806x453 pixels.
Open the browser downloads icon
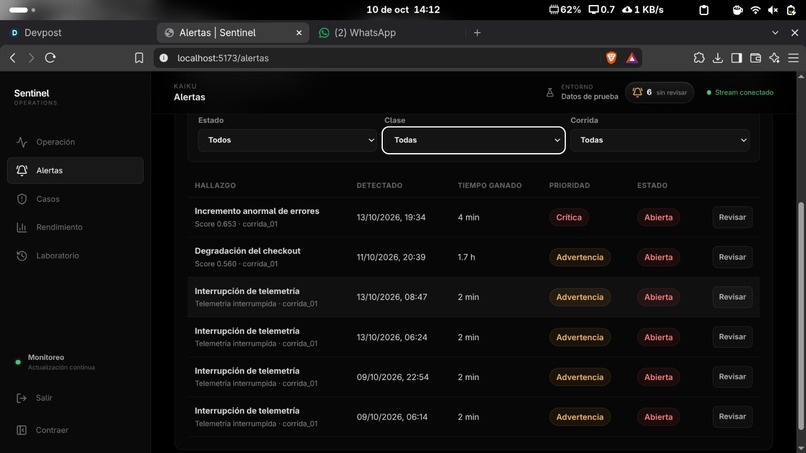tap(718, 58)
